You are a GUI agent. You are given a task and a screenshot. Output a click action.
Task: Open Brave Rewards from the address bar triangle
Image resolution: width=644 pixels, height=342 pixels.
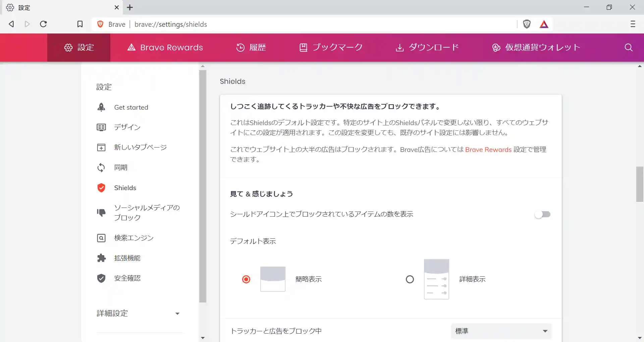544,24
